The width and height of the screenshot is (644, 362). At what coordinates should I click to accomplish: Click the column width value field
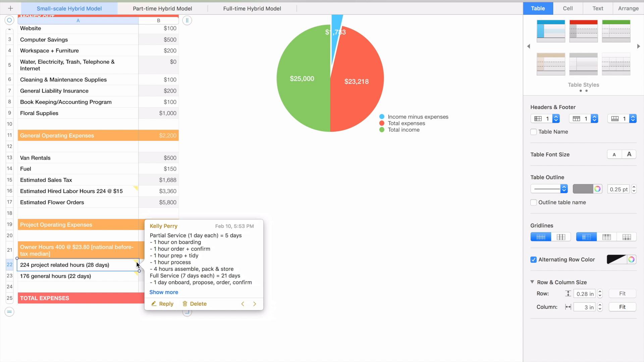click(584, 307)
